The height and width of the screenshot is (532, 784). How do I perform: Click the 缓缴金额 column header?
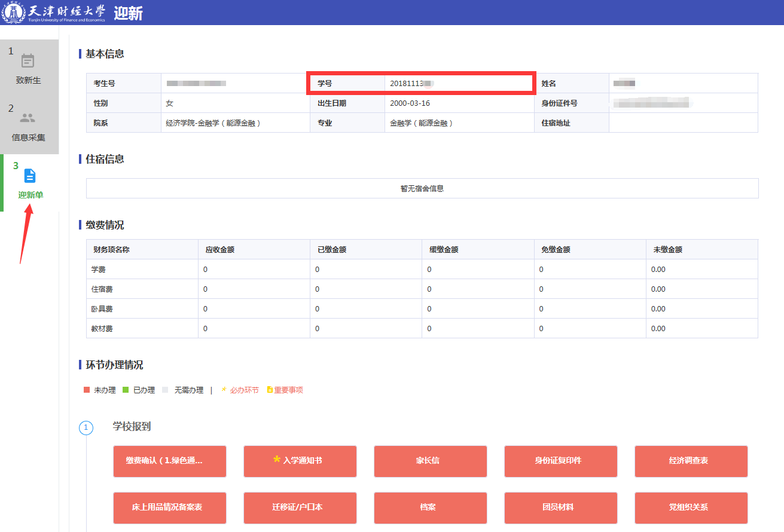click(478, 249)
